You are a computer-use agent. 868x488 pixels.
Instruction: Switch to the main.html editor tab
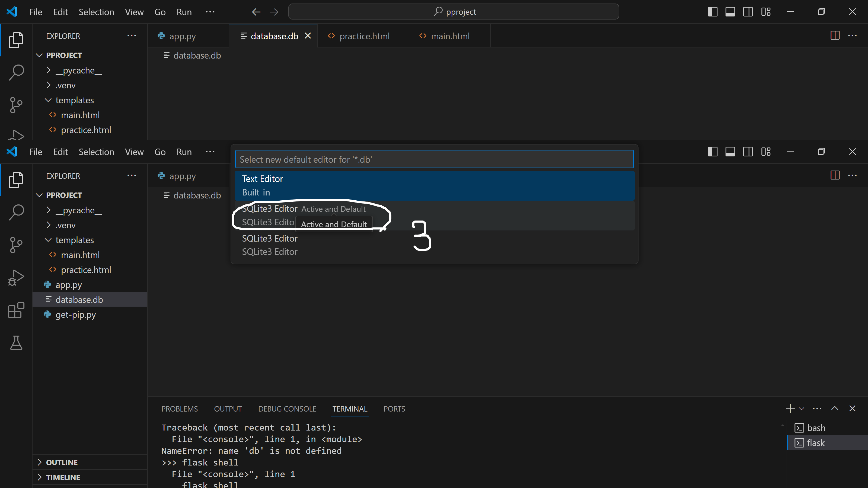pyautogui.click(x=449, y=36)
